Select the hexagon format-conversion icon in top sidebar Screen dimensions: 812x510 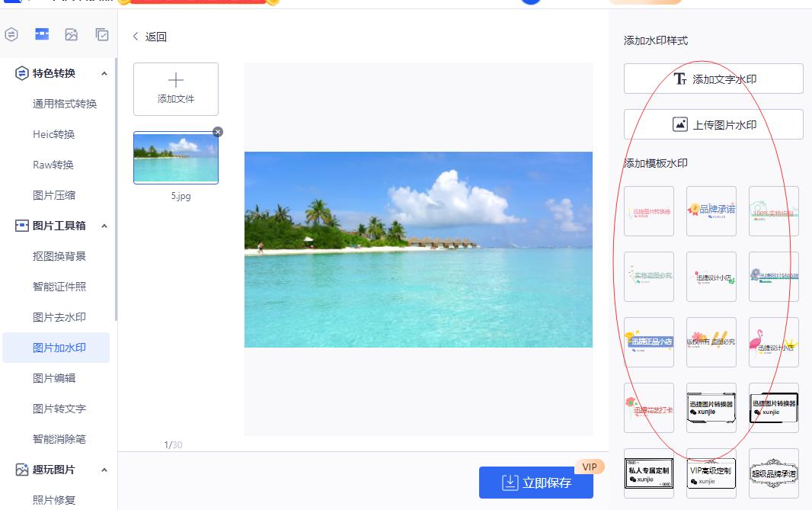11,34
